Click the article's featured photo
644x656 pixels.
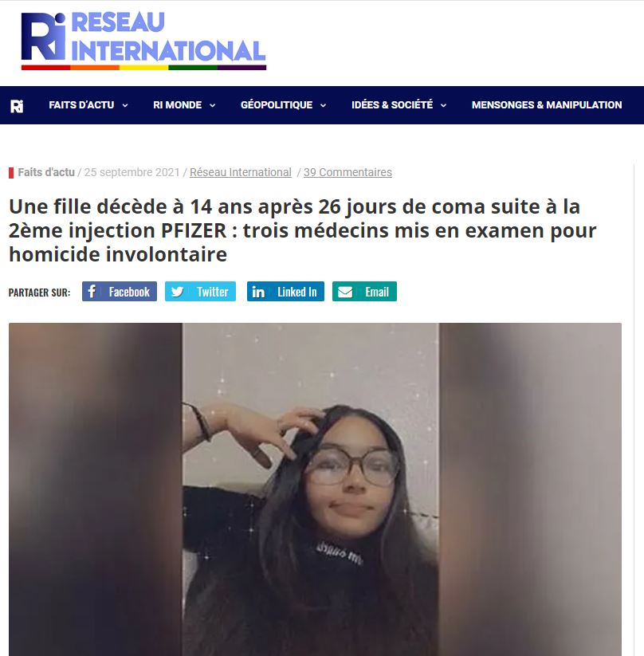pyautogui.click(x=315, y=489)
